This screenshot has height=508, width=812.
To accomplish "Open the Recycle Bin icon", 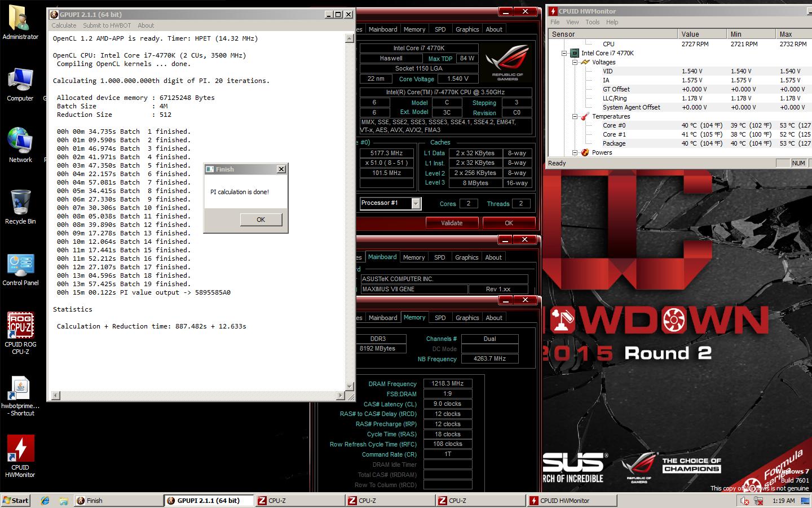I will 20,207.
